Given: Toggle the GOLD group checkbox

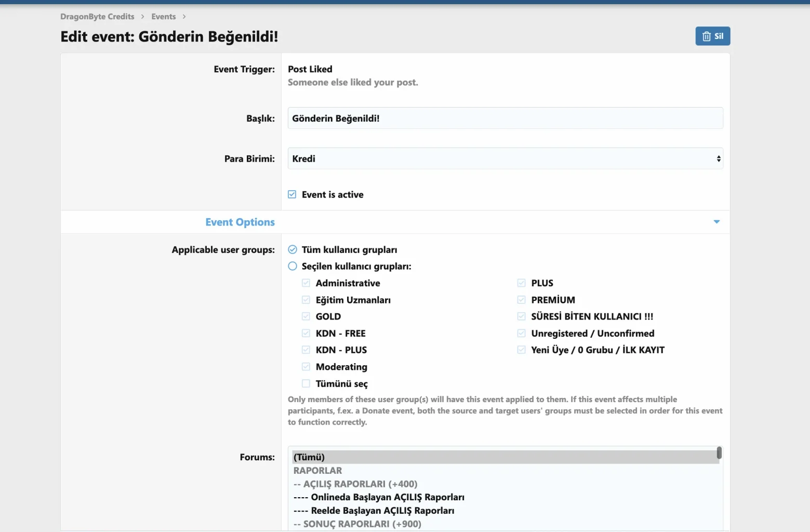Looking at the screenshot, I should click(306, 316).
